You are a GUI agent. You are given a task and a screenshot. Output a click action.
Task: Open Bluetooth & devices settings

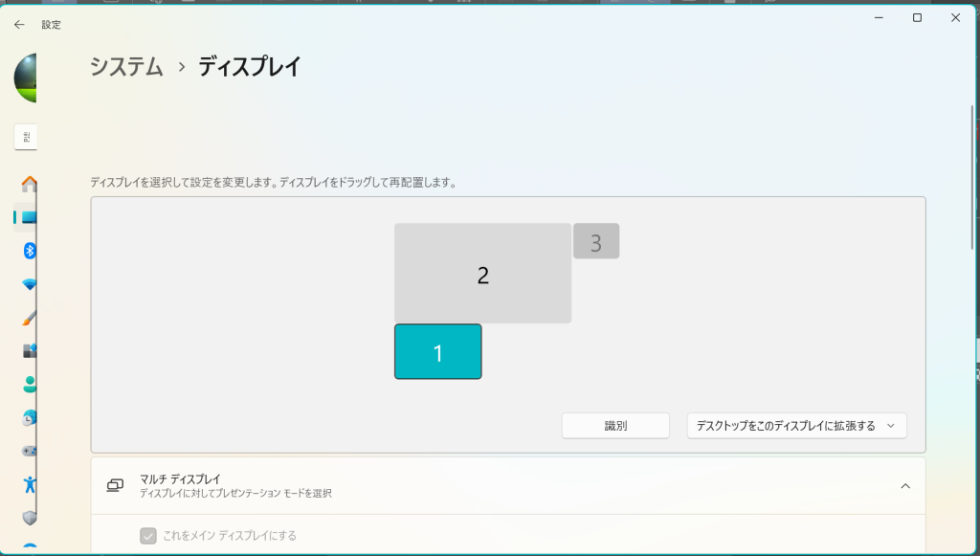tap(29, 251)
